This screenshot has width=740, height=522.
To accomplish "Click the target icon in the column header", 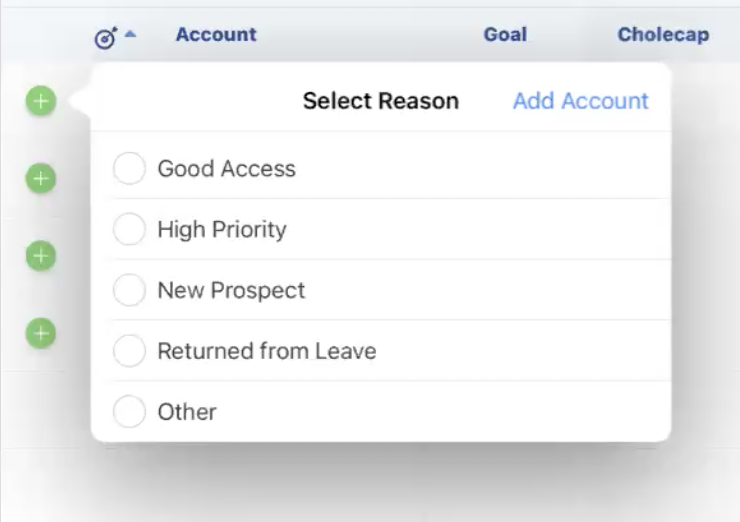I will (x=105, y=38).
